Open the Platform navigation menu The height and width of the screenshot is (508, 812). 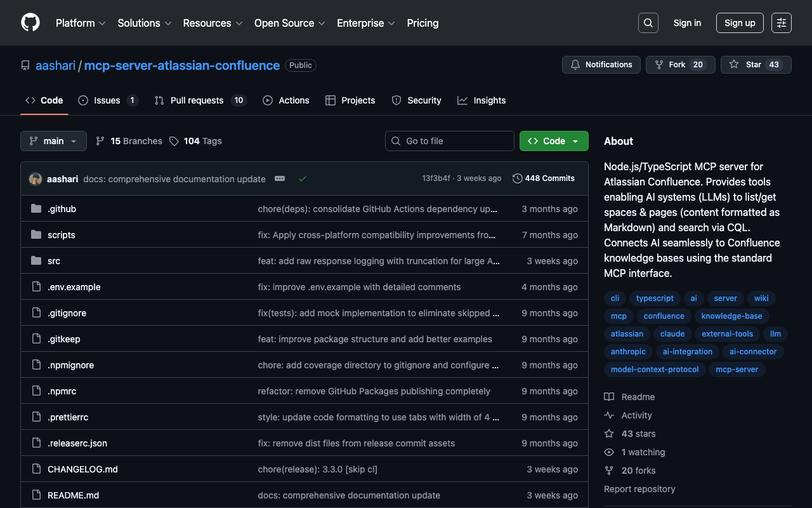81,23
